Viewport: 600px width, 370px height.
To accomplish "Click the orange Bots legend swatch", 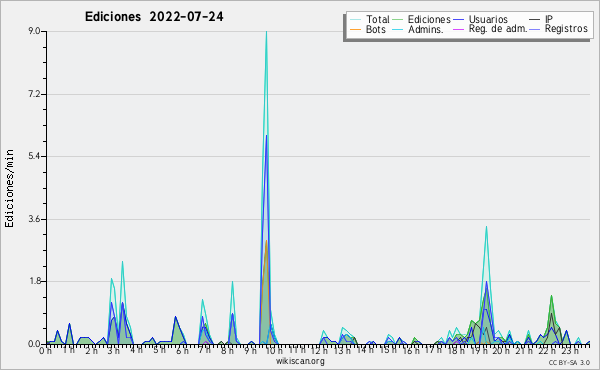I will (x=355, y=29).
